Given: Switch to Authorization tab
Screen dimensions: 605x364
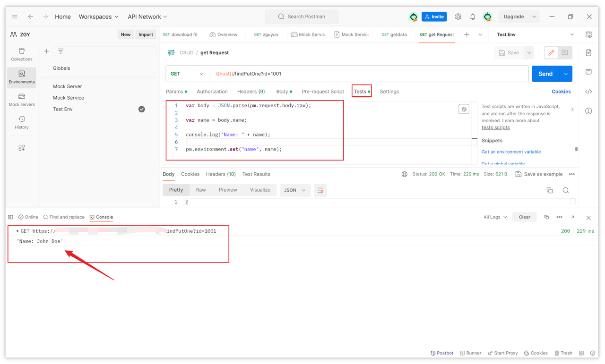Looking at the screenshot, I should pos(212,92).
